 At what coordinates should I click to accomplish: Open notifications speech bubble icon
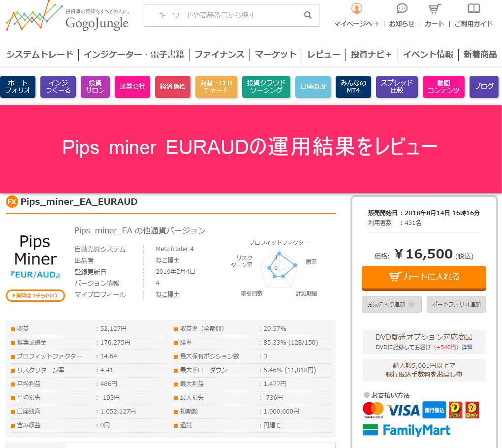[x=402, y=9]
